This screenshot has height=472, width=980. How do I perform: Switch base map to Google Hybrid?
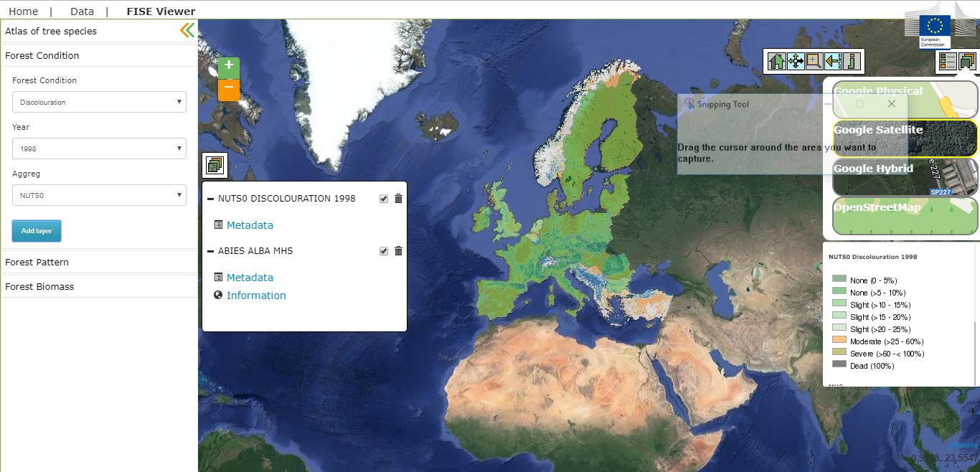(x=905, y=176)
